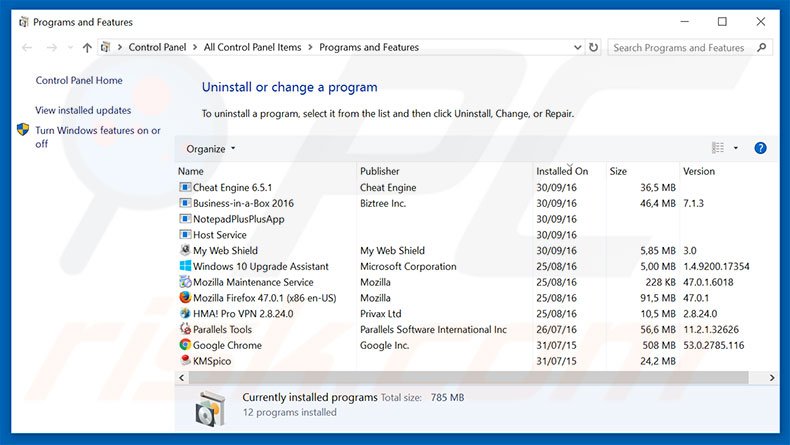Go up one level with the up arrow
Image resolution: width=790 pixels, height=445 pixels.
click(87, 47)
